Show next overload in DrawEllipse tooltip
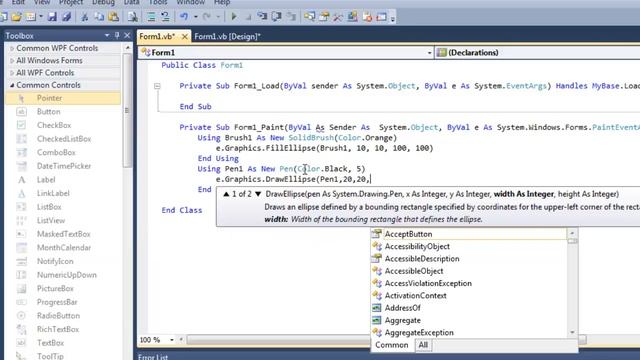640x360 pixels. pos(258,194)
